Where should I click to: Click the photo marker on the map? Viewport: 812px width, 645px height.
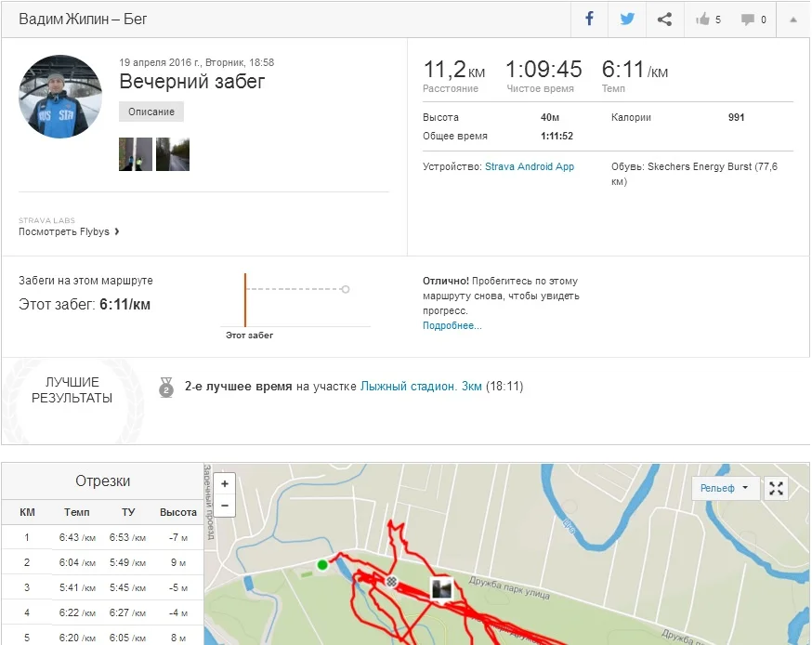click(441, 587)
